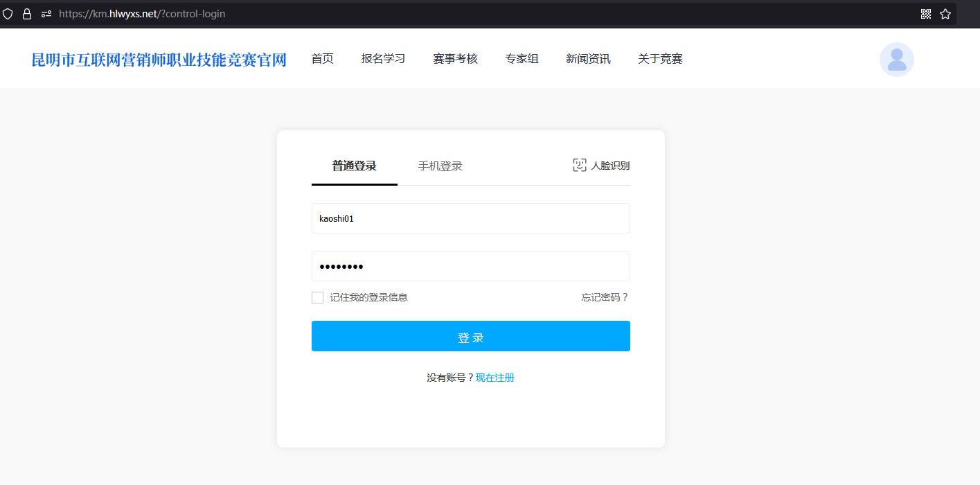Click the address bar URL

[x=142, y=14]
